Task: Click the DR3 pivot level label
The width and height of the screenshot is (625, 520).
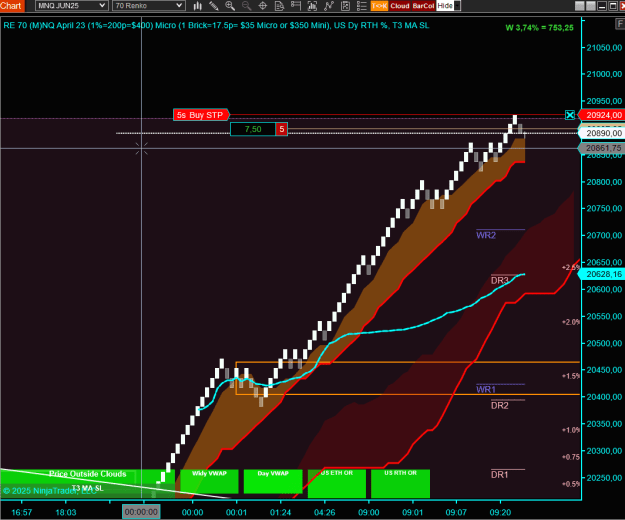Action: point(499,281)
